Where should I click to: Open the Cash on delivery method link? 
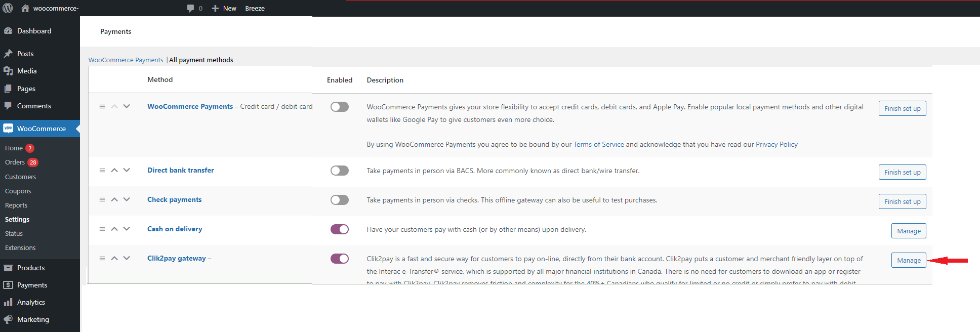175,229
